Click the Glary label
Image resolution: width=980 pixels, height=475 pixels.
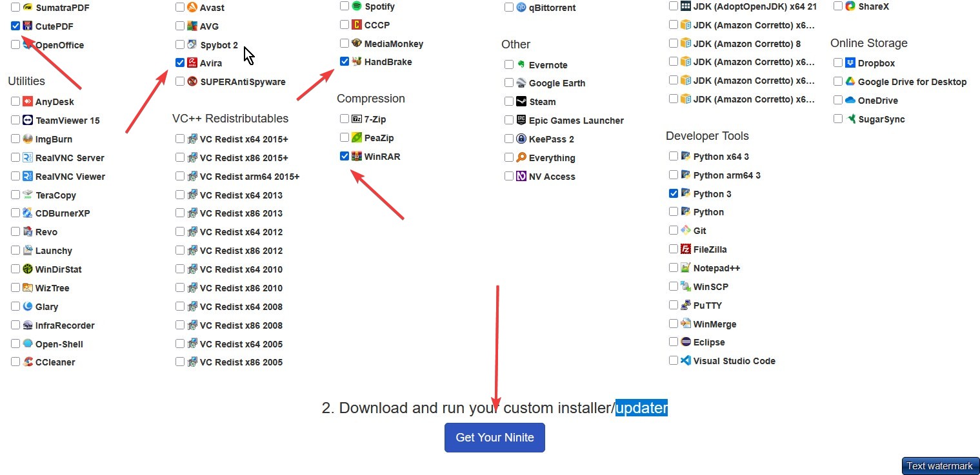click(x=46, y=307)
